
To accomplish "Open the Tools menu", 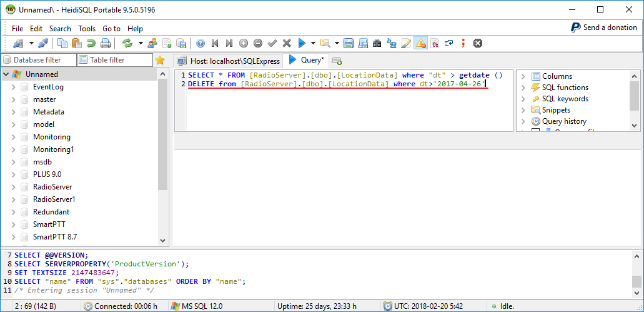I will pos(87,29).
